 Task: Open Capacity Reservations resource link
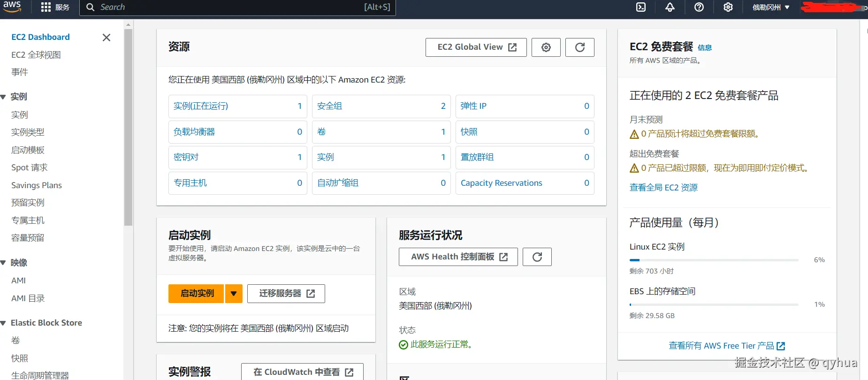(x=502, y=183)
